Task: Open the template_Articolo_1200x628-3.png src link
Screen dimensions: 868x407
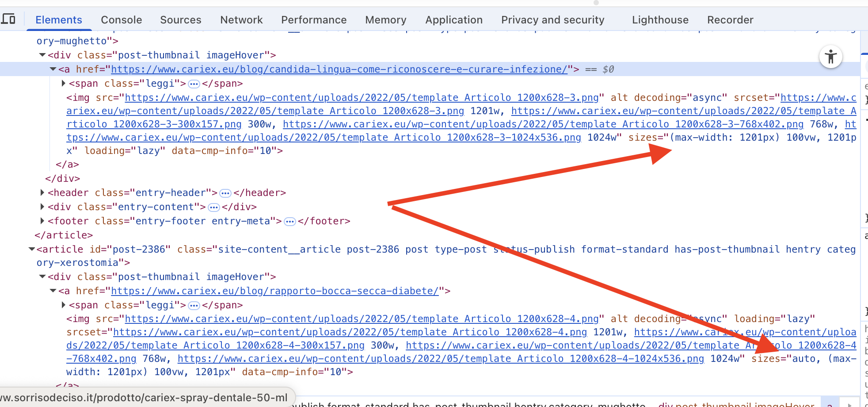Action: tap(362, 98)
